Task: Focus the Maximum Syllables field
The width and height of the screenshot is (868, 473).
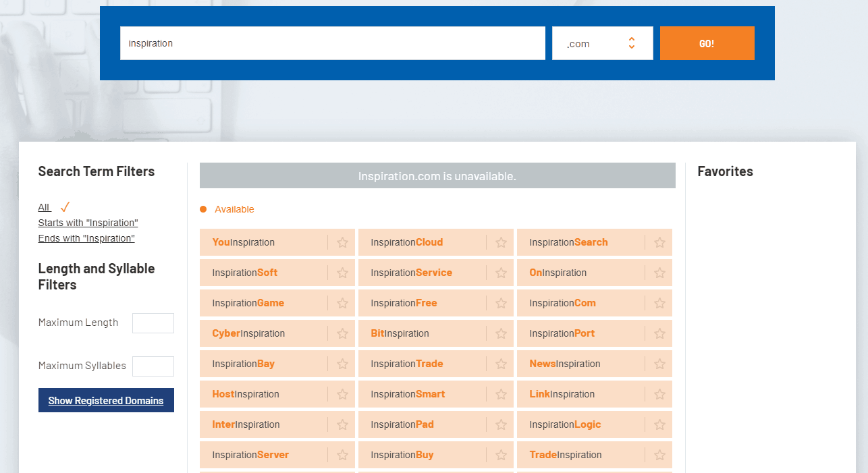Action: pos(153,366)
